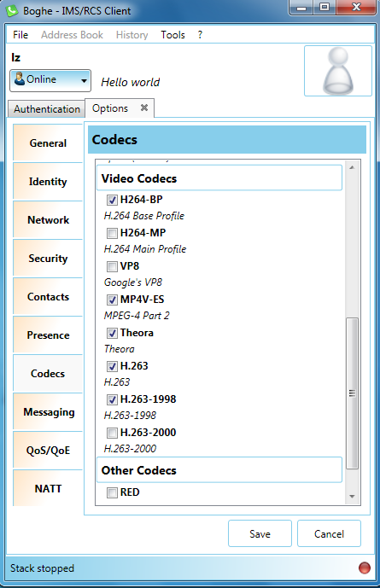Click the H.264 Main Profile description
Screen dimensions: 380x588
click(145, 249)
